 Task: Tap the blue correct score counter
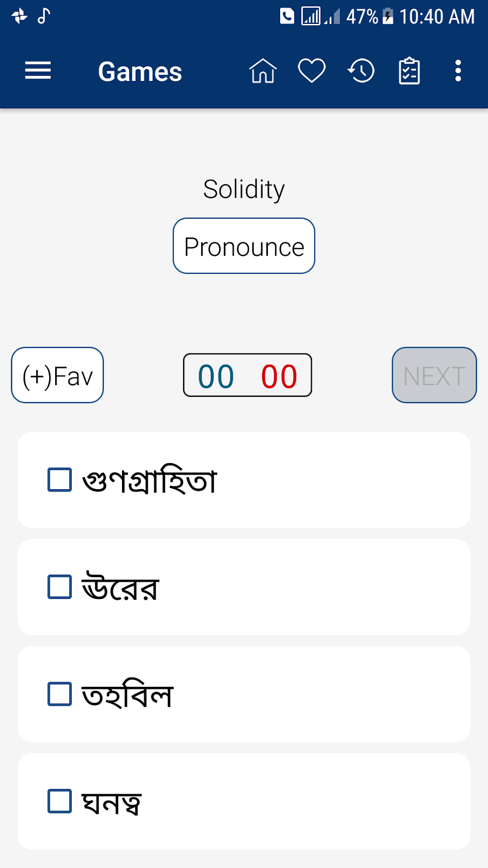click(216, 376)
